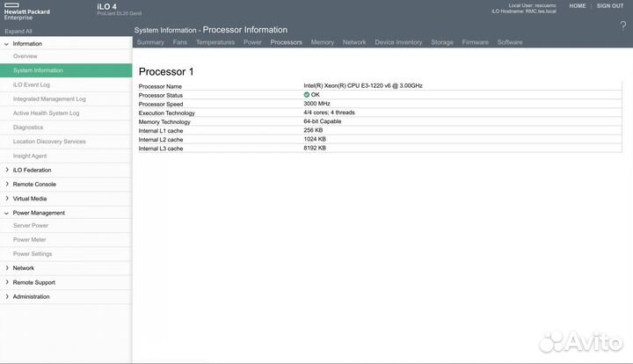Switch to the Storage tab
Screen dimensions: 633x364
[442, 42]
